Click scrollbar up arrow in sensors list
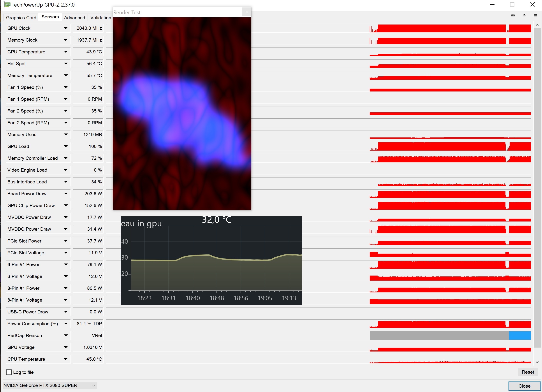The image size is (542, 392). (537, 25)
